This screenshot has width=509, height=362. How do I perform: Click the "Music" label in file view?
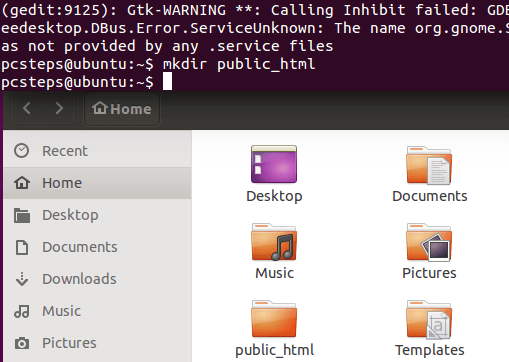(274, 273)
